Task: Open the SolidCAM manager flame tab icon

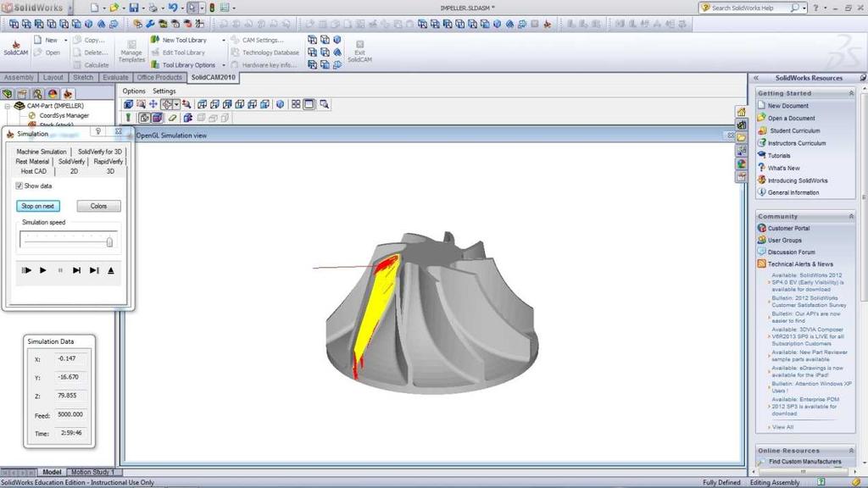Action: coord(68,93)
